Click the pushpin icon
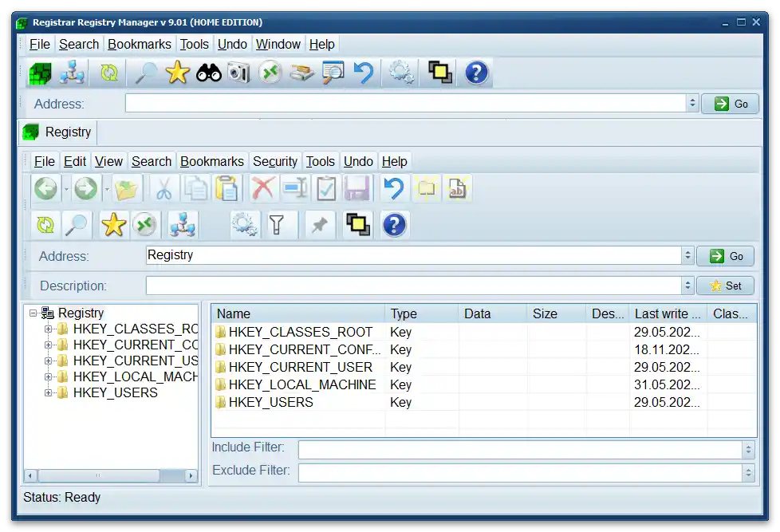780x532 pixels. (319, 225)
